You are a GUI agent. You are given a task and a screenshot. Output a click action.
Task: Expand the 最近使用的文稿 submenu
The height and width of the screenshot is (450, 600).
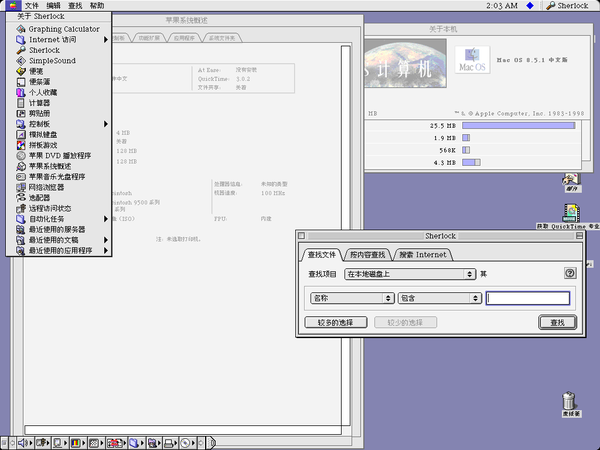coord(59,240)
